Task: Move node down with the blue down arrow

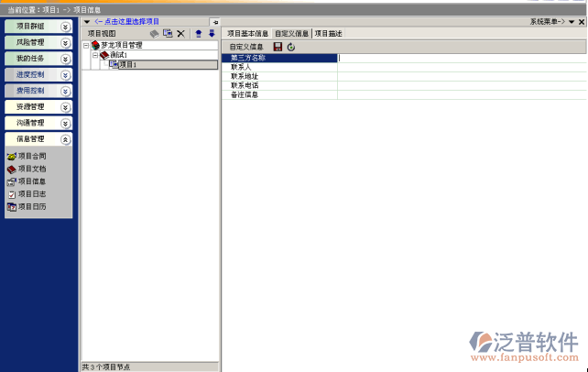Action: pyautogui.click(x=212, y=33)
